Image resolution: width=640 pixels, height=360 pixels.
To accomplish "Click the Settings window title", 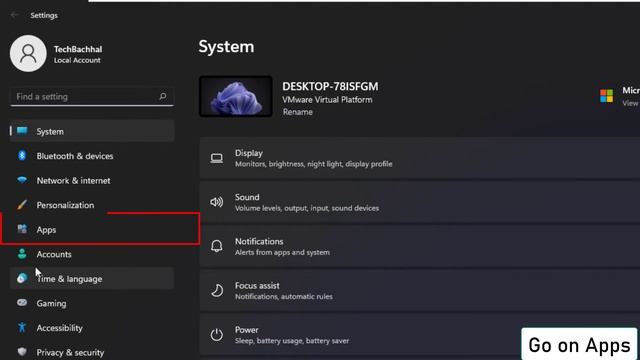I will coord(44,16).
